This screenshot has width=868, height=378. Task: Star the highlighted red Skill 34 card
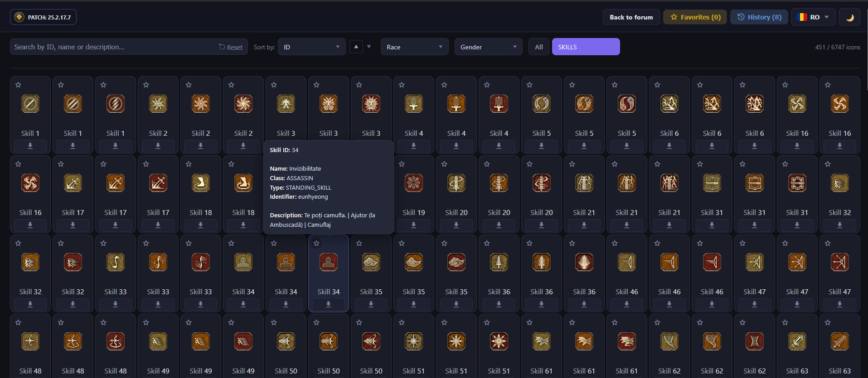[316, 243]
